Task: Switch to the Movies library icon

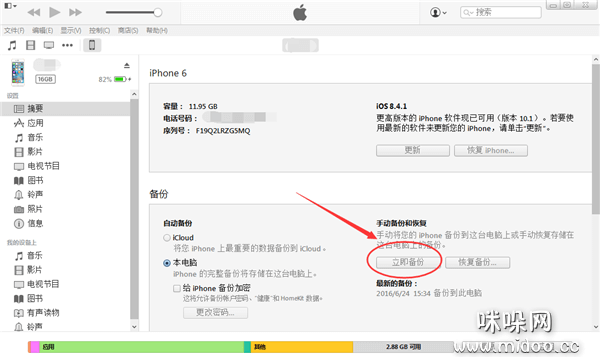Action: (30, 45)
